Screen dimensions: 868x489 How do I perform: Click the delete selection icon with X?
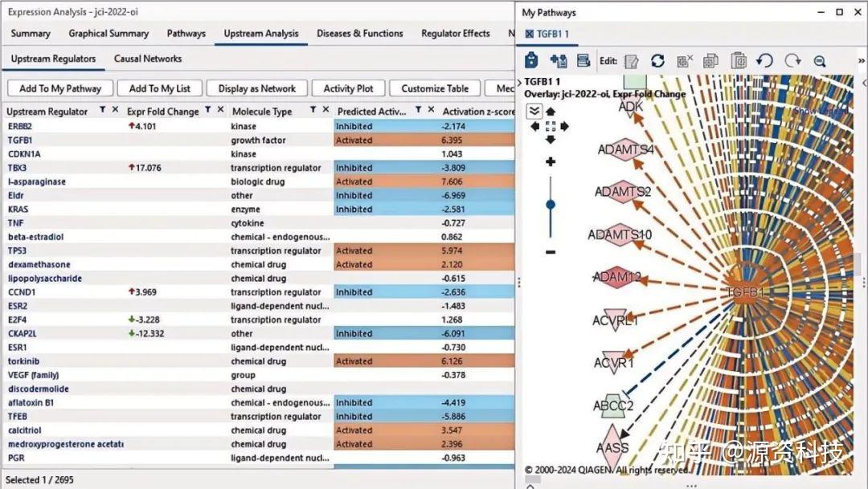[684, 61]
